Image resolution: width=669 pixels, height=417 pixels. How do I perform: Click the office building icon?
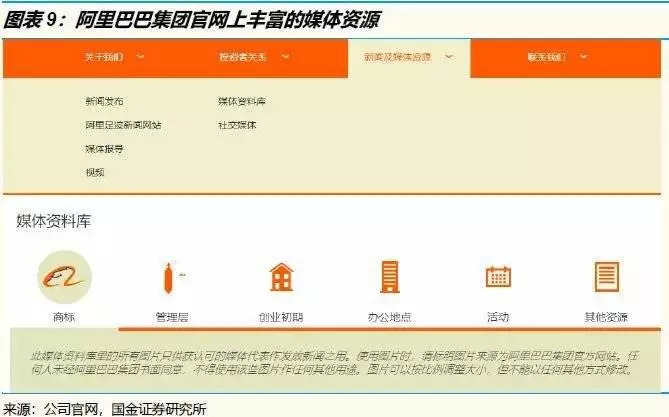click(390, 277)
